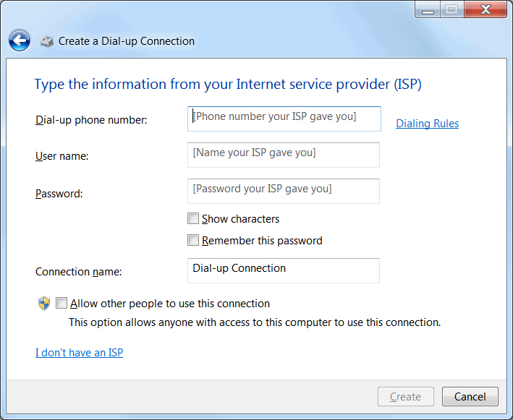Click the dial-up modem icon in title
513x420 pixels.
coord(47,41)
